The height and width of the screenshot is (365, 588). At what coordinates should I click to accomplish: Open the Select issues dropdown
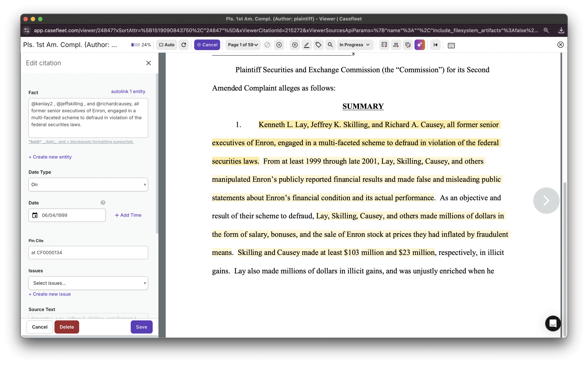pos(88,283)
